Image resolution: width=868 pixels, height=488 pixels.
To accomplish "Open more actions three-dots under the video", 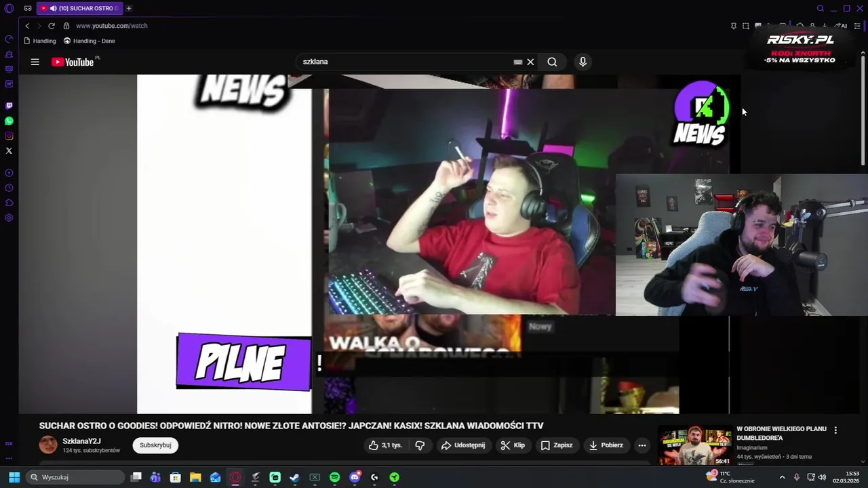I will 642,445.
